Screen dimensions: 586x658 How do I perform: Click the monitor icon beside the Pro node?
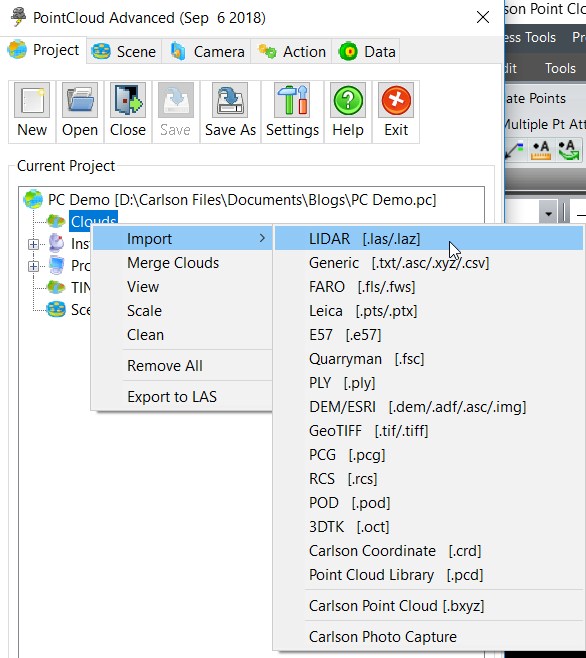tap(56, 265)
